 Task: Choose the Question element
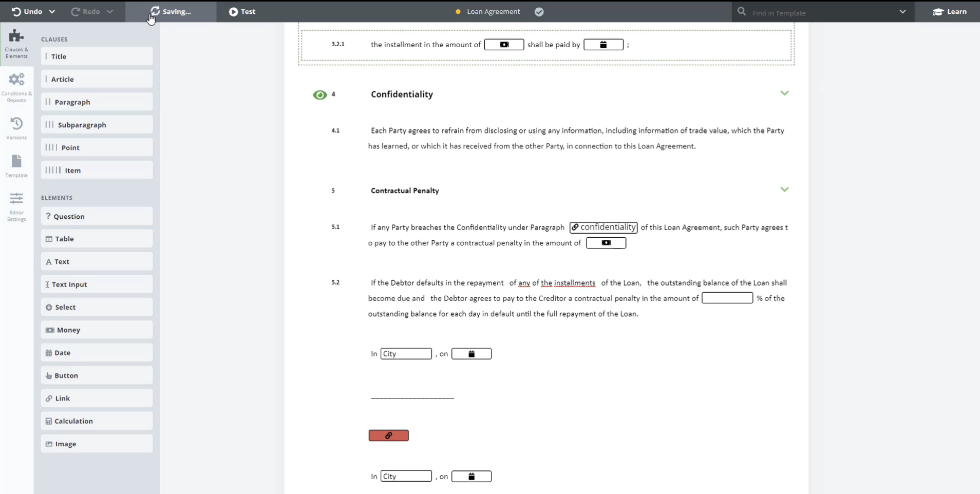coord(97,216)
